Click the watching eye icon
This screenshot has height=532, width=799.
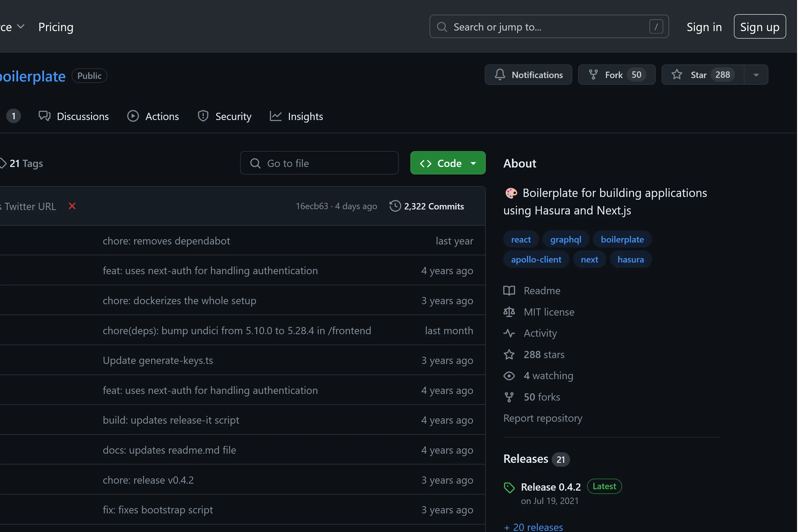(509, 376)
